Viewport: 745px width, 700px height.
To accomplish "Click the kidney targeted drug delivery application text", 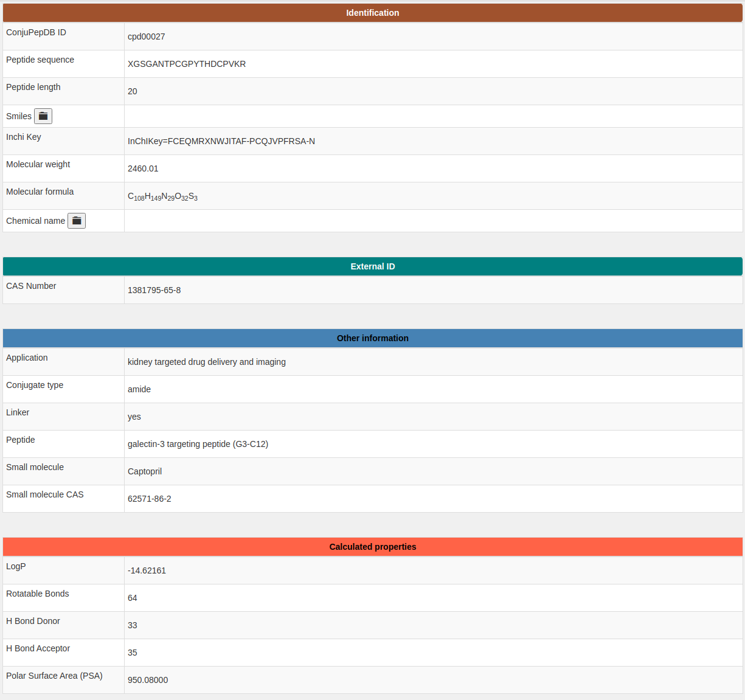I will point(206,362).
